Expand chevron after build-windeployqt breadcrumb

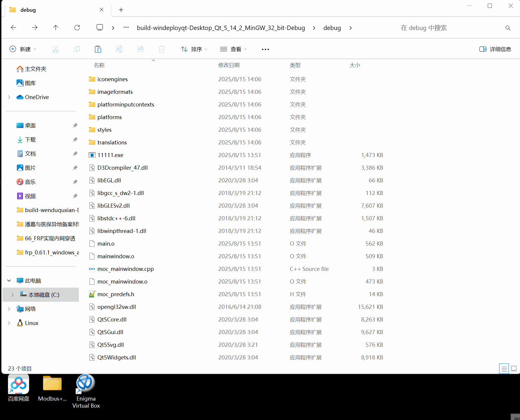(314, 28)
